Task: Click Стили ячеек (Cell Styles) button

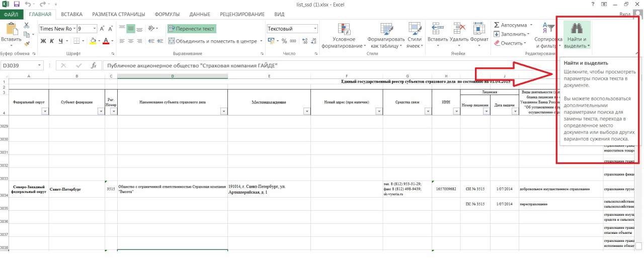Action: 414,36
